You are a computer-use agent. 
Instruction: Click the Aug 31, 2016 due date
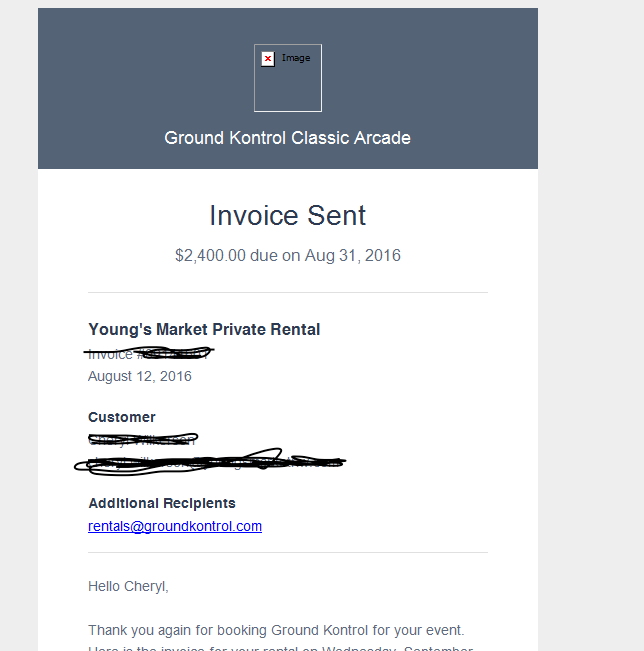tap(354, 256)
